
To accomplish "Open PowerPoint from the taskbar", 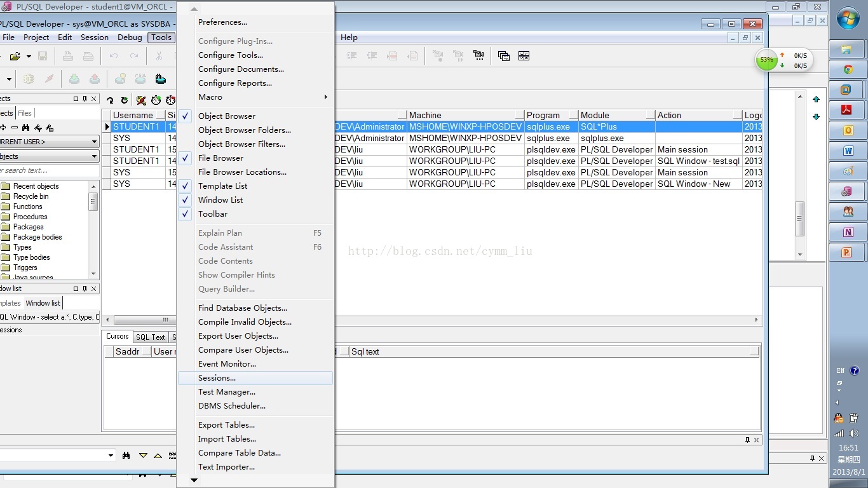I will point(848,252).
